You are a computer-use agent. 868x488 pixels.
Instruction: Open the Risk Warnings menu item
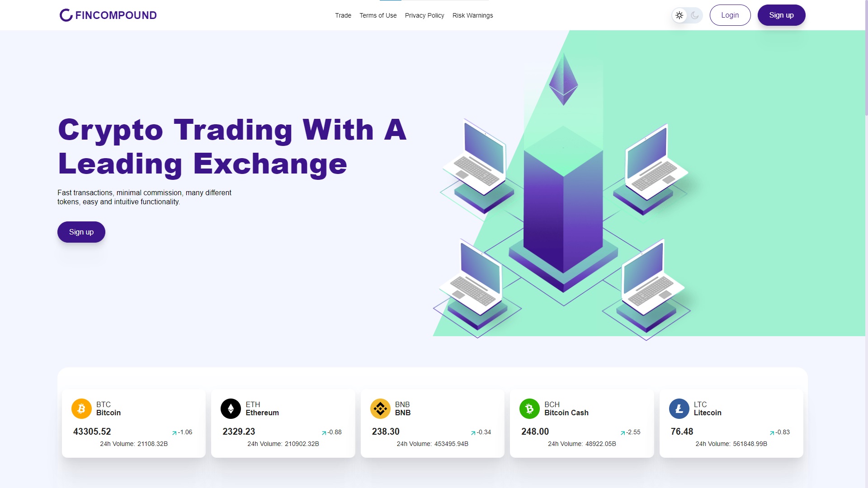472,15
